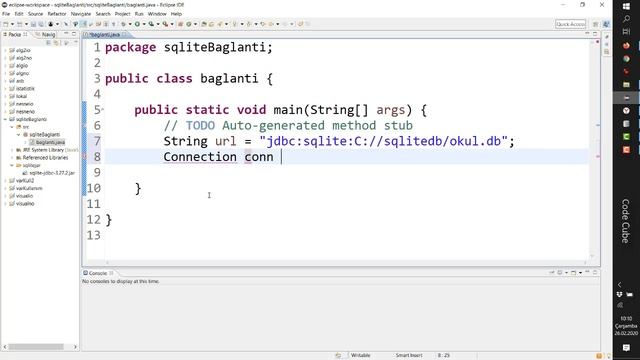Maximize the Console panel
The image size is (640, 360).
point(595,272)
